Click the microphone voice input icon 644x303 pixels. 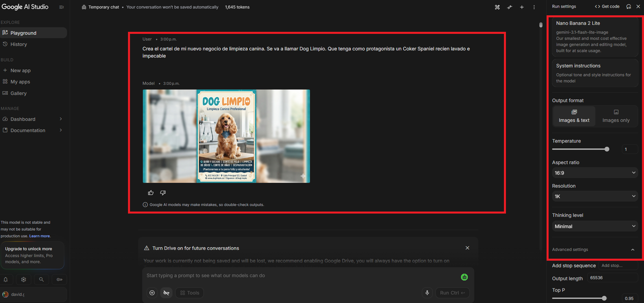coord(427,293)
